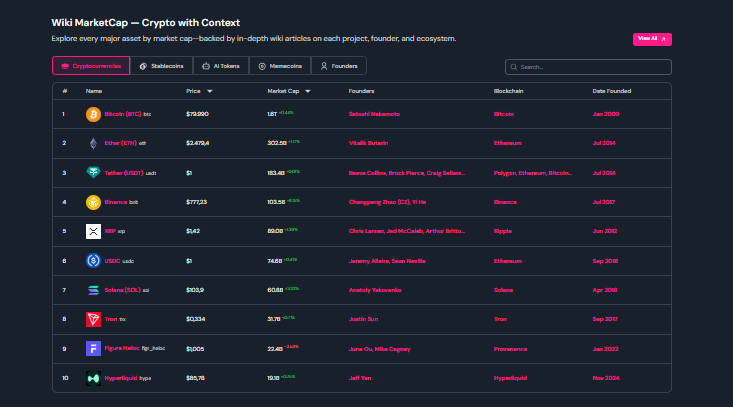Open Ethereum blockchain link in USDC row
733x407 pixels.
pos(508,261)
